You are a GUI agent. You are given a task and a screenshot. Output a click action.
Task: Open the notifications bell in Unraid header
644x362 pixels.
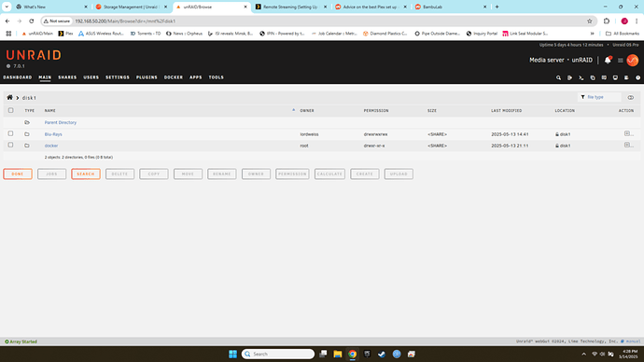point(608,60)
